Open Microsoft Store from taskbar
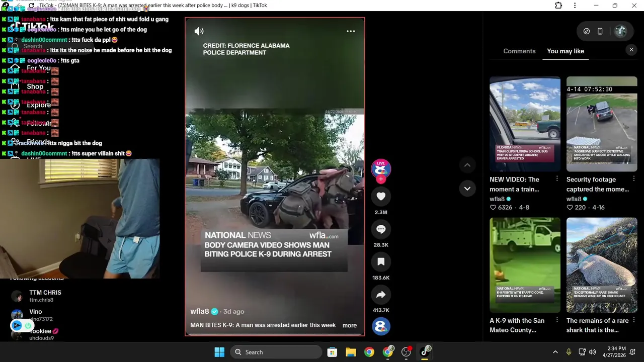 pyautogui.click(x=332, y=352)
